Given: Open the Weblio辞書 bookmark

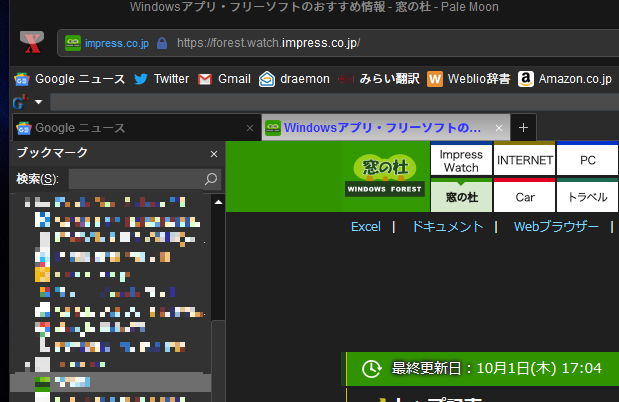Looking at the screenshot, I should click(469, 79).
